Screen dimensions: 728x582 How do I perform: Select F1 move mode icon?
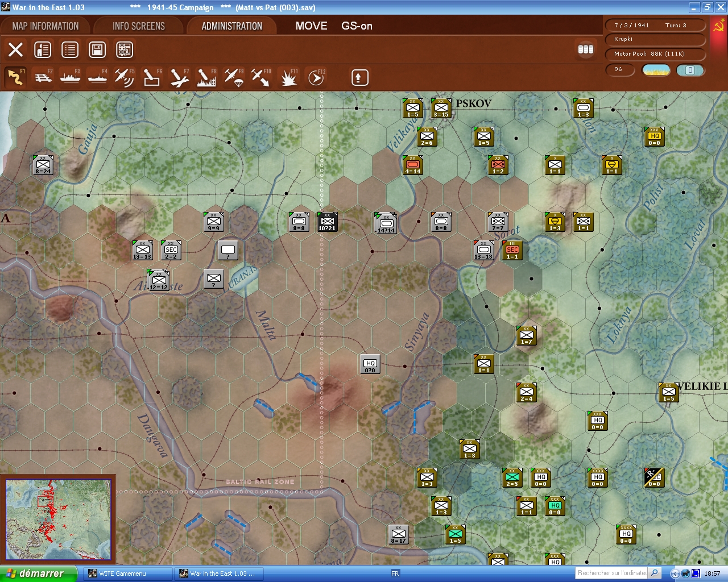click(x=15, y=77)
